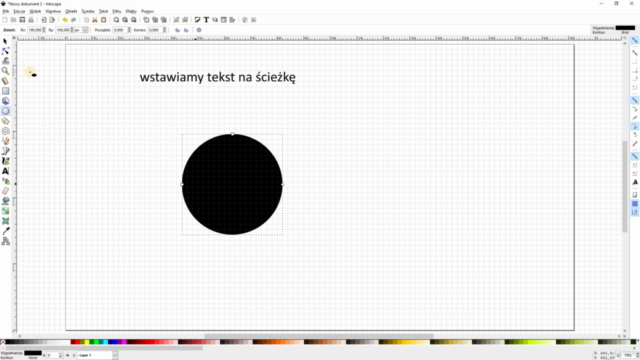The image size is (640, 360).
Task: Select the 3D box tool
Action: click(5, 101)
